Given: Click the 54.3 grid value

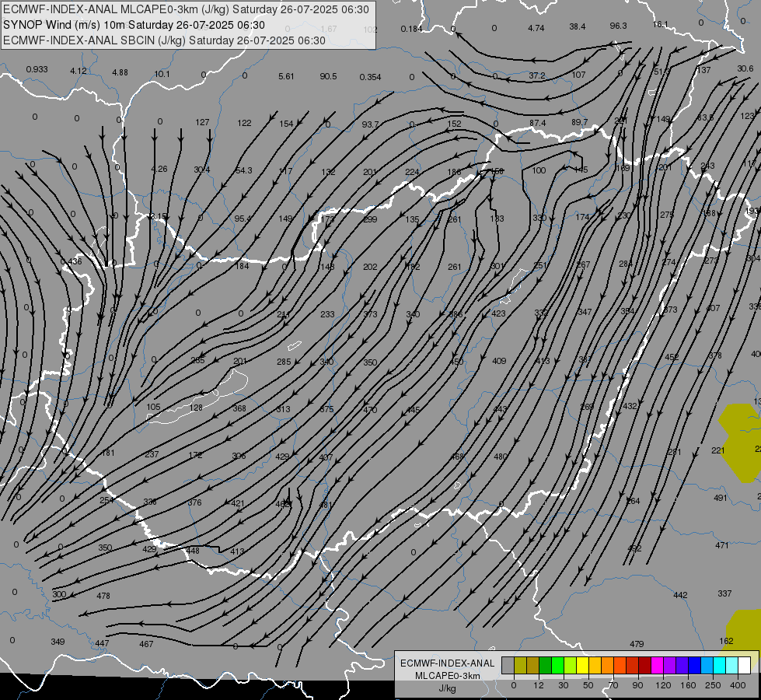Looking at the screenshot, I should click(x=243, y=170).
